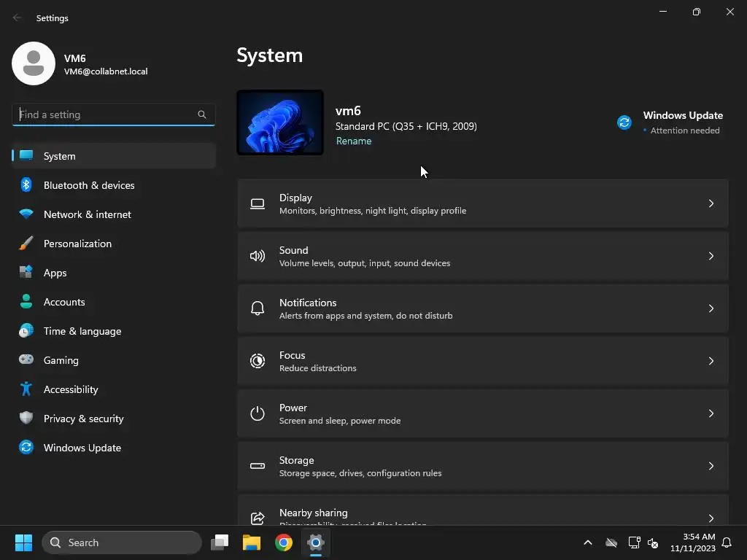747x560 pixels.
Task: Expand Power settings chevron
Action: (711, 413)
